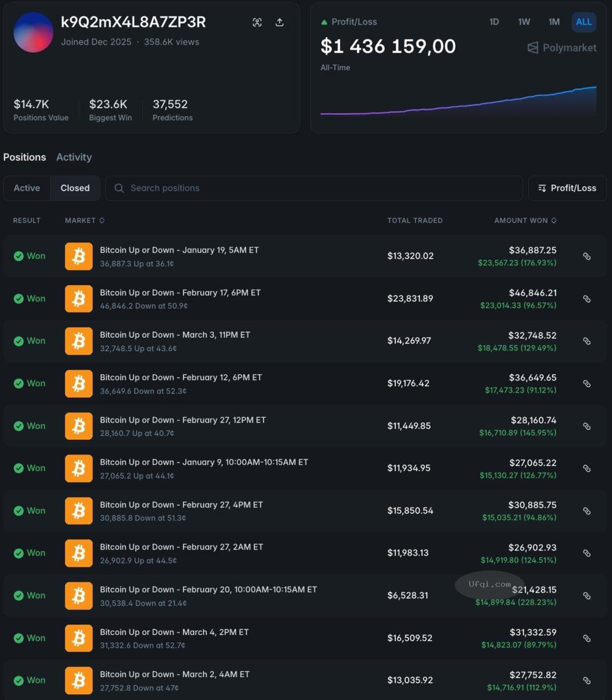Viewport: 612px width, 700px height.
Task: Switch to the Activity tab
Action: [74, 157]
